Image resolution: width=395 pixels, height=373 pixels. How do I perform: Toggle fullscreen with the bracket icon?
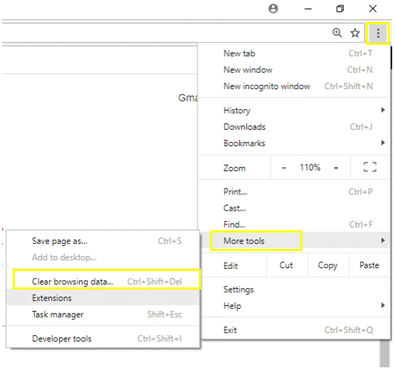pos(370,167)
